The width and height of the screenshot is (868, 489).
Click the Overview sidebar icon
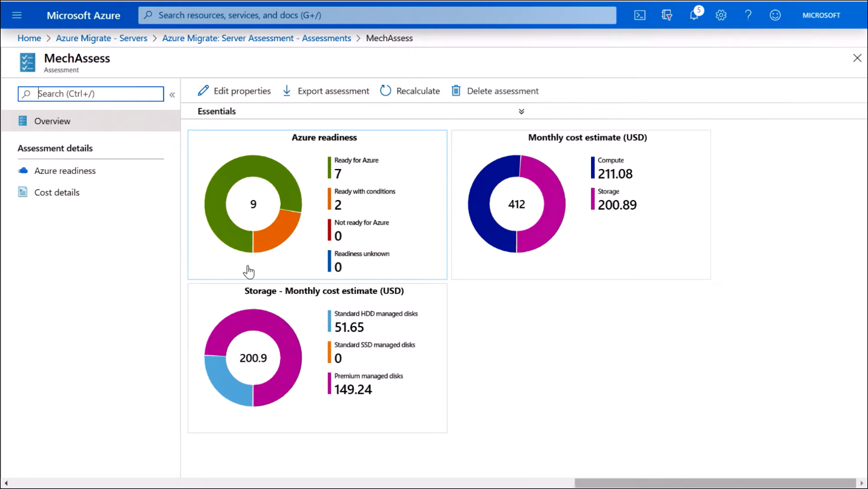(x=23, y=121)
